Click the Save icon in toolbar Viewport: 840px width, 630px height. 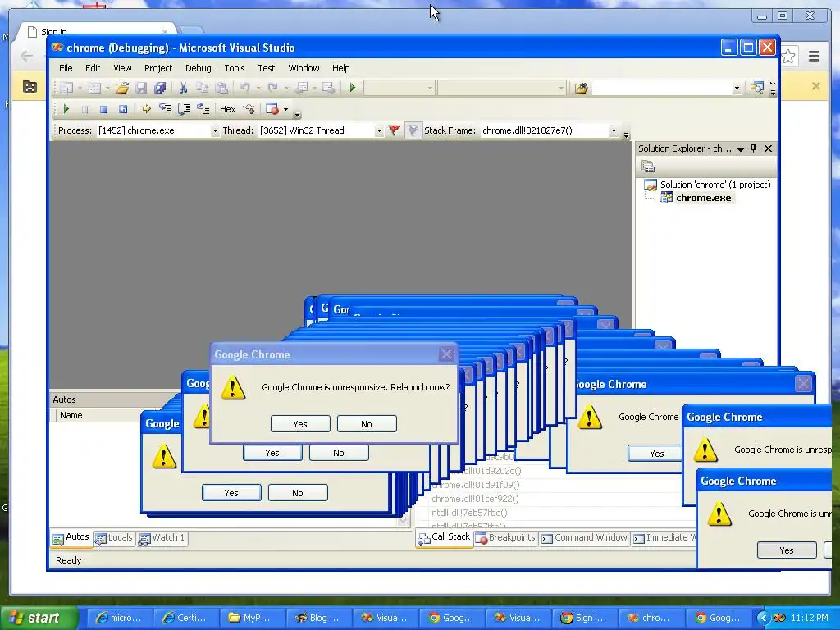click(141, 88)
